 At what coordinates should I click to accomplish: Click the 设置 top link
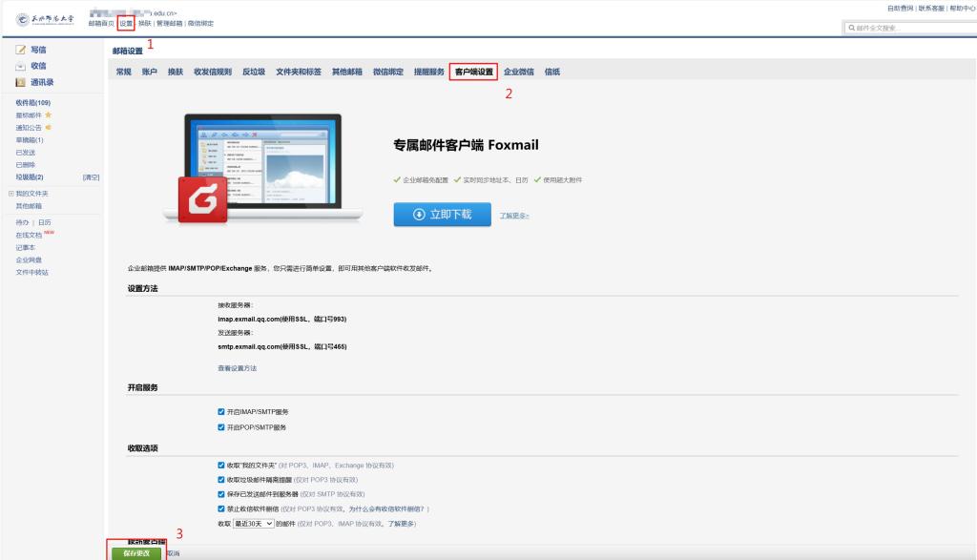point(126,24)
